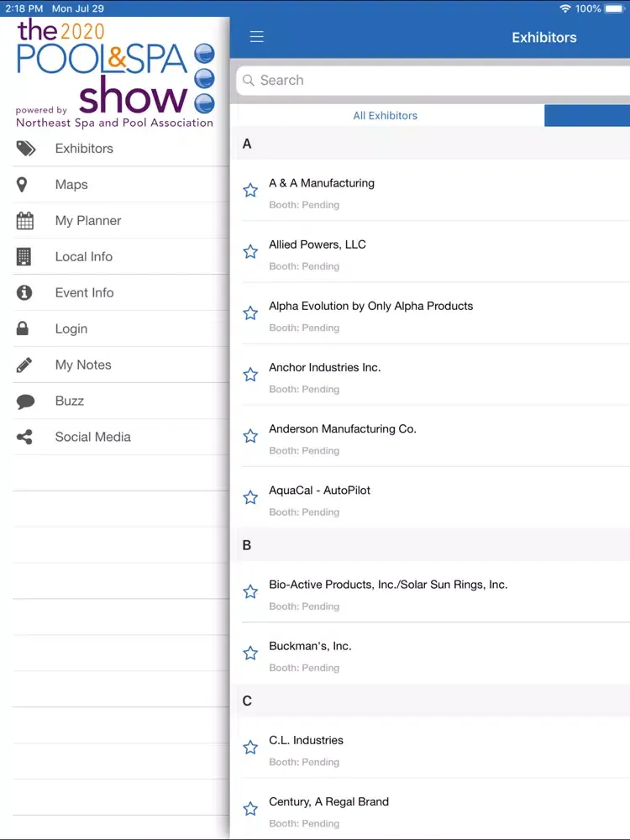Screen dimensions: 630x840
Task: Click the battery indicator icon
Action: (615, 8)
